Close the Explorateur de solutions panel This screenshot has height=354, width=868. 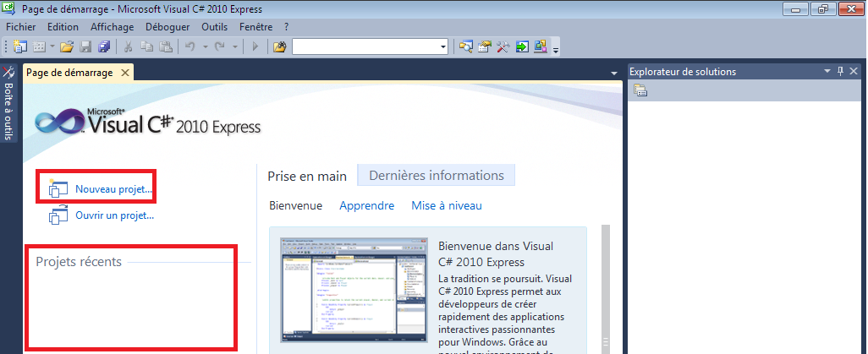point(853,71)
